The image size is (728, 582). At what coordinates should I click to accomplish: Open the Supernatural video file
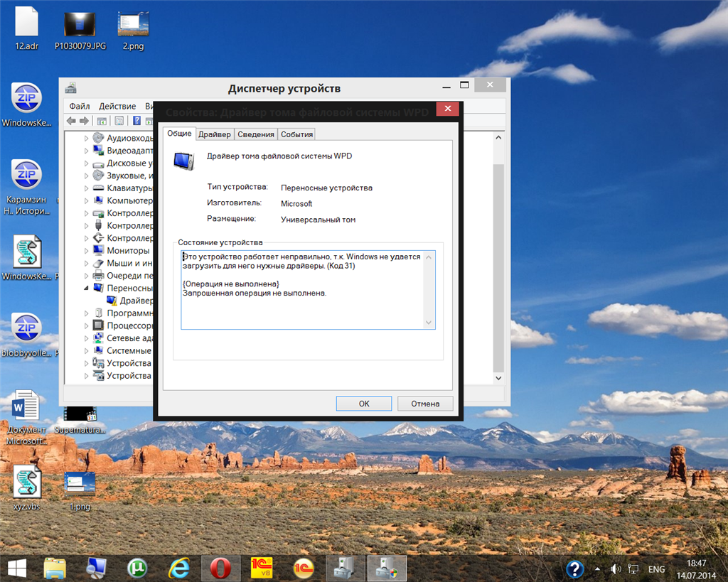pyautogui.click(x=80, y=420)
